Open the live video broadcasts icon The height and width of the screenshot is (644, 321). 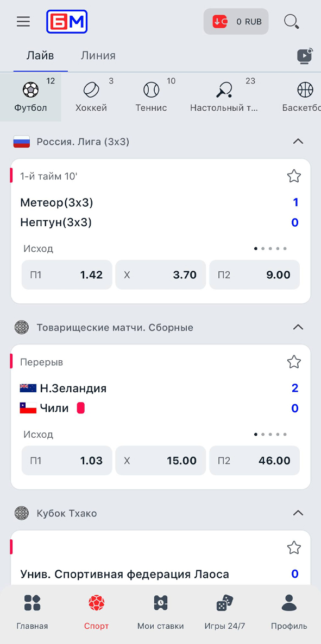click(x=305, y=55)
